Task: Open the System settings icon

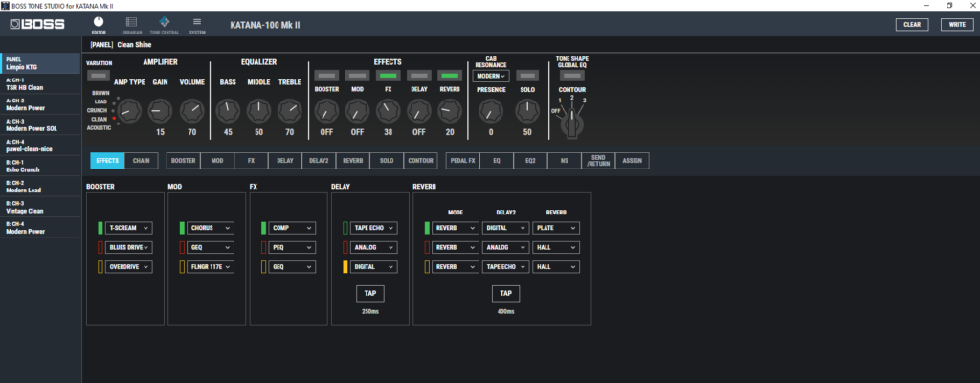Action: [197, 24]
